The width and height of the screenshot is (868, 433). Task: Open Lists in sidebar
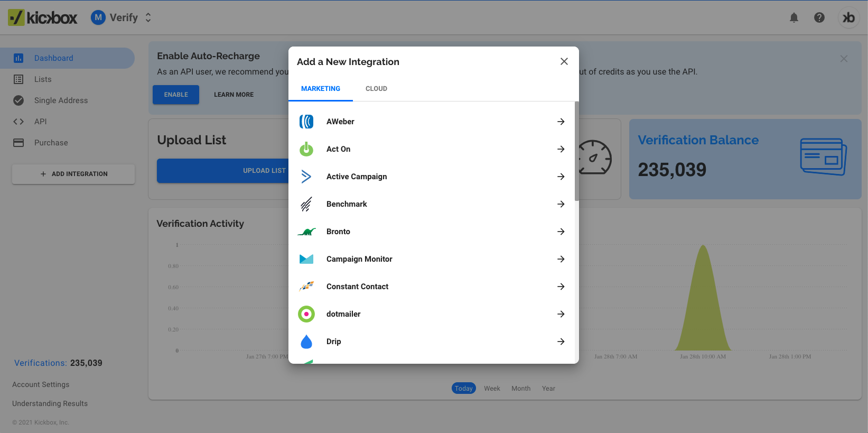67,79
